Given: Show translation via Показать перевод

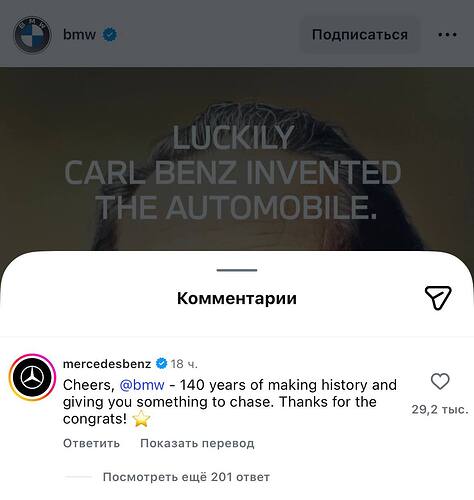Looking at the screenshot, I should 197,443.
